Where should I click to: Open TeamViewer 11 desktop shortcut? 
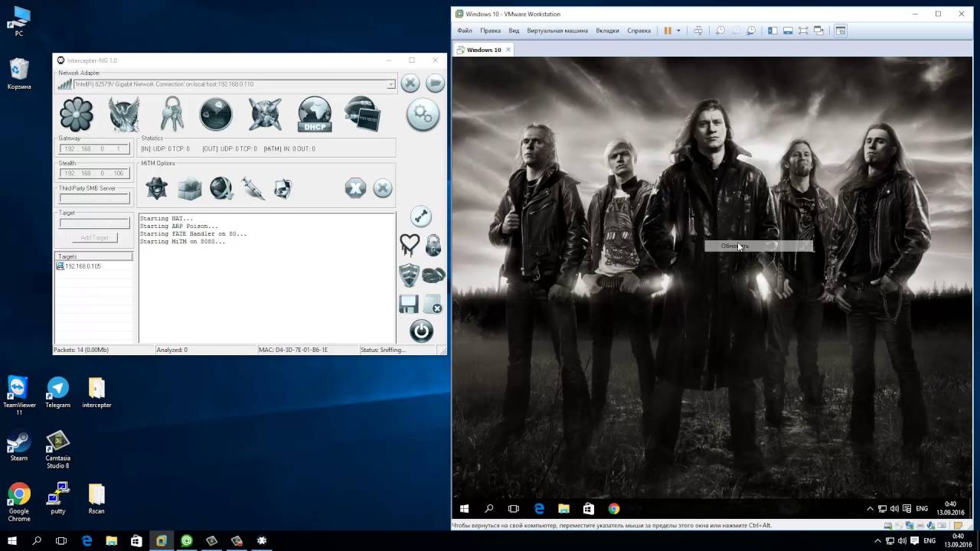[19, 396]
